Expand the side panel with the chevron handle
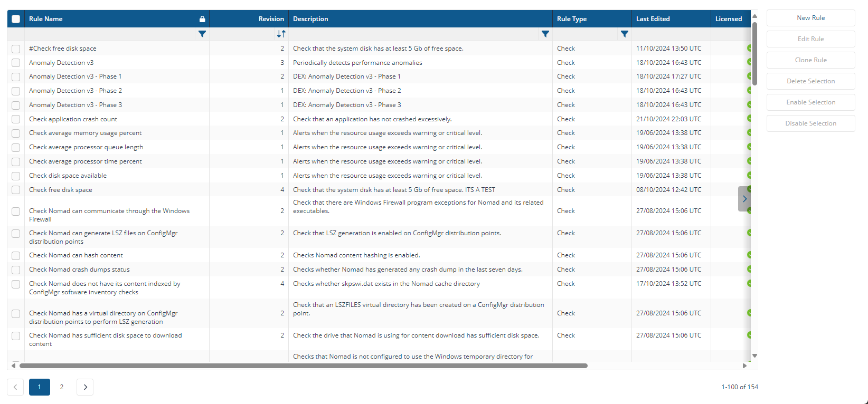The width and height of the screenshot is (868, 404). point(744,199)
